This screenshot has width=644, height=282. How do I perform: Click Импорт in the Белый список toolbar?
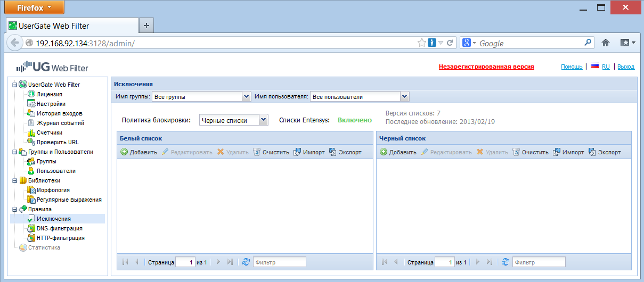[309, 152]
